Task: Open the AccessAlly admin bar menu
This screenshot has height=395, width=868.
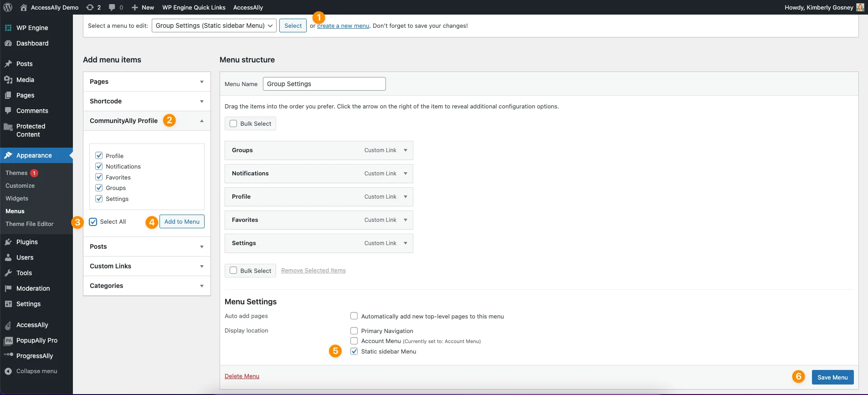Action: click(x=248, y=7)
